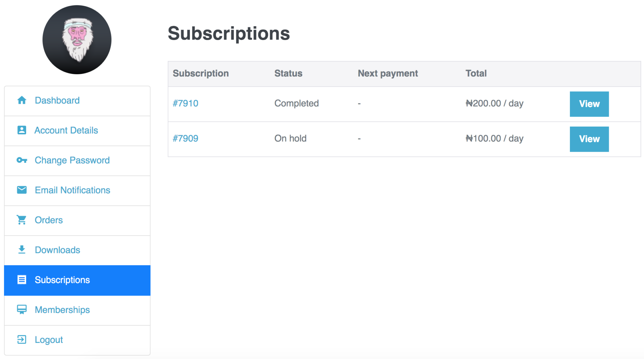Open the Dashboard menu item
Image resolution: width=644 pixels, height=359 pixels.
click(x=77, y=101)
